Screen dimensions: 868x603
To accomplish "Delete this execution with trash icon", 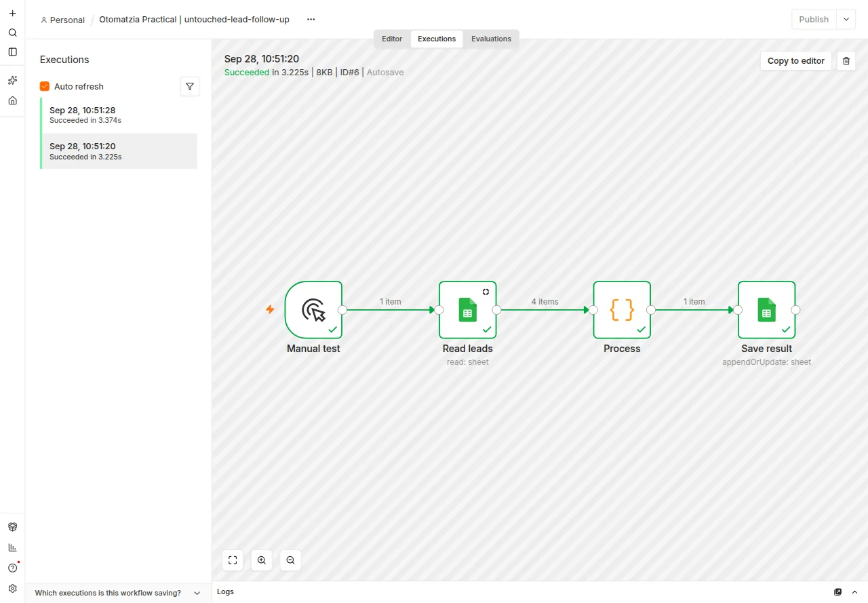I will [x=846, y=61].
